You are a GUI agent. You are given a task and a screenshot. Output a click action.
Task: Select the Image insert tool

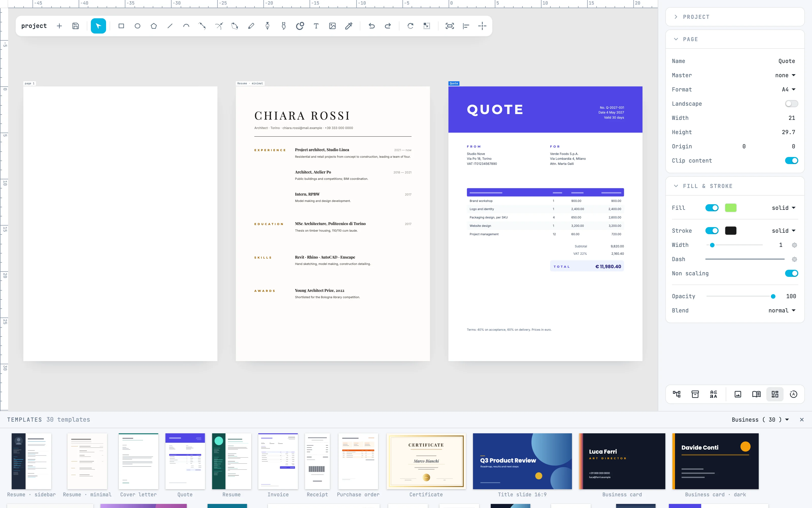(x=332, y=26)
